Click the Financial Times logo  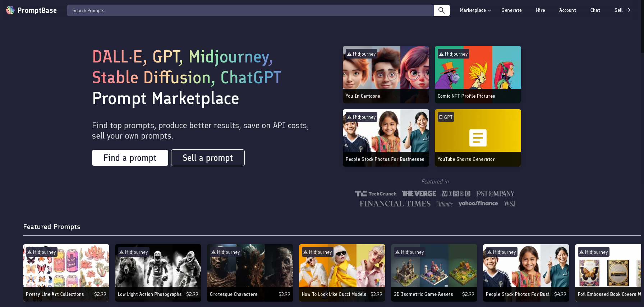pos(395,204)
